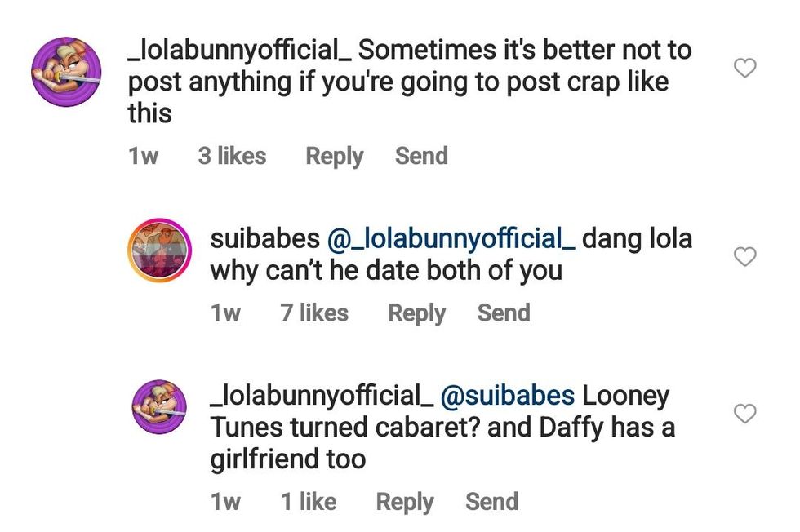The image size is (800, 532).
Task: Send the top comment with 3 likes
Action: coord(421,156)
